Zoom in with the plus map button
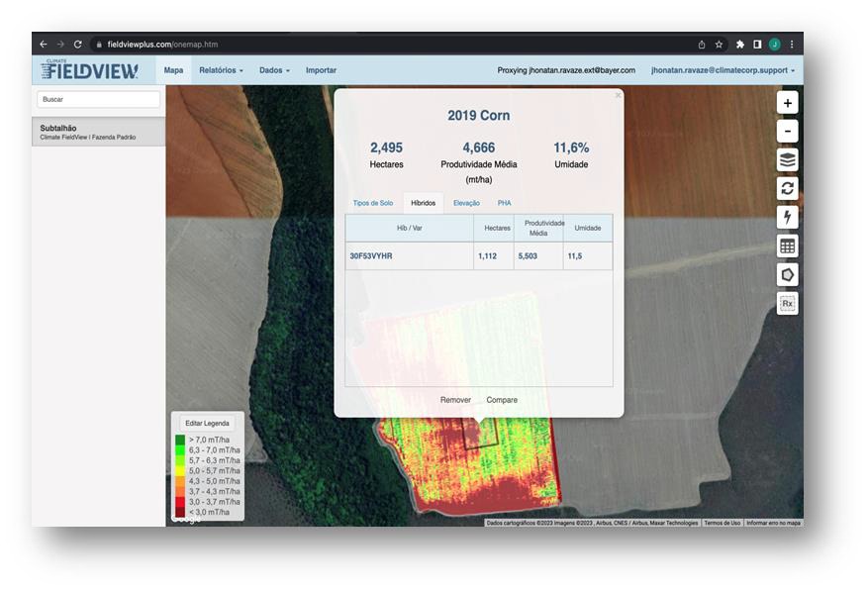The height and width of the screenshot is (591, 868). pyautogui.click(x=787, y=103)
